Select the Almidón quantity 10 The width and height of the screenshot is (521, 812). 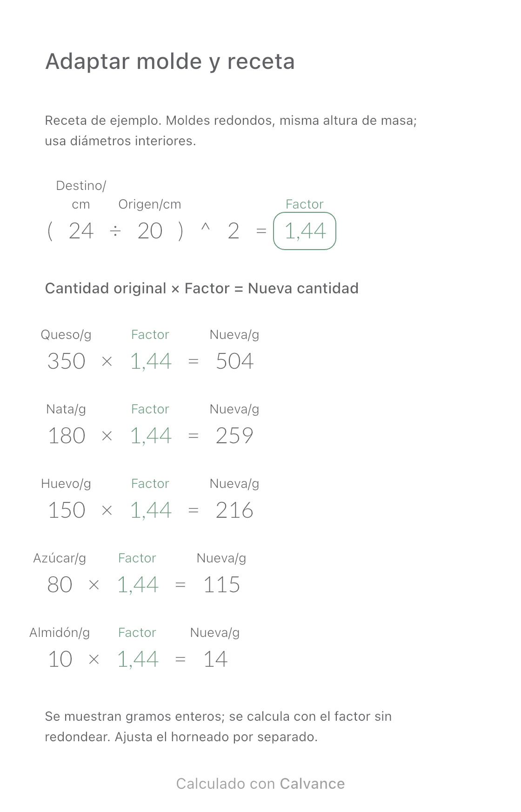[x=60, y=659]
